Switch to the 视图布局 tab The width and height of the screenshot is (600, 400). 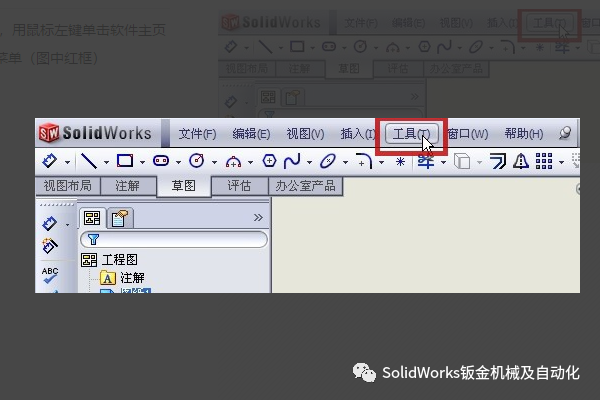(x=68, y=186)
